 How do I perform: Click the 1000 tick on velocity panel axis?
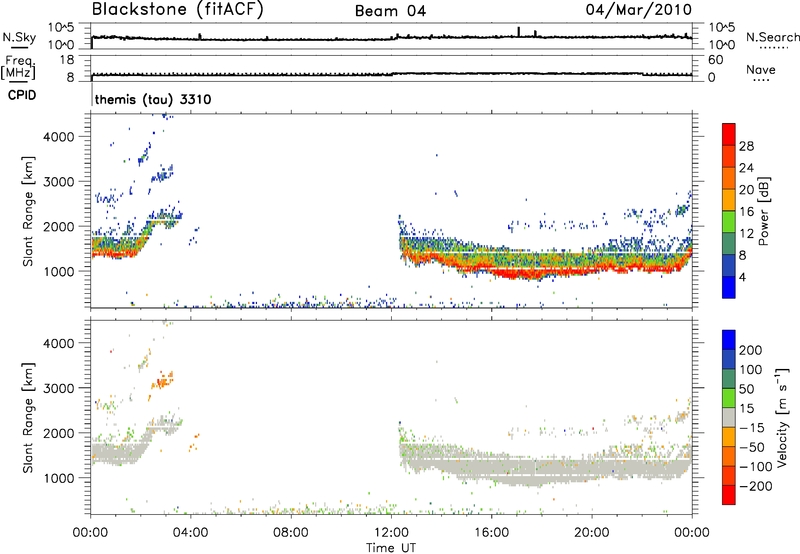[x=59, y=478]
